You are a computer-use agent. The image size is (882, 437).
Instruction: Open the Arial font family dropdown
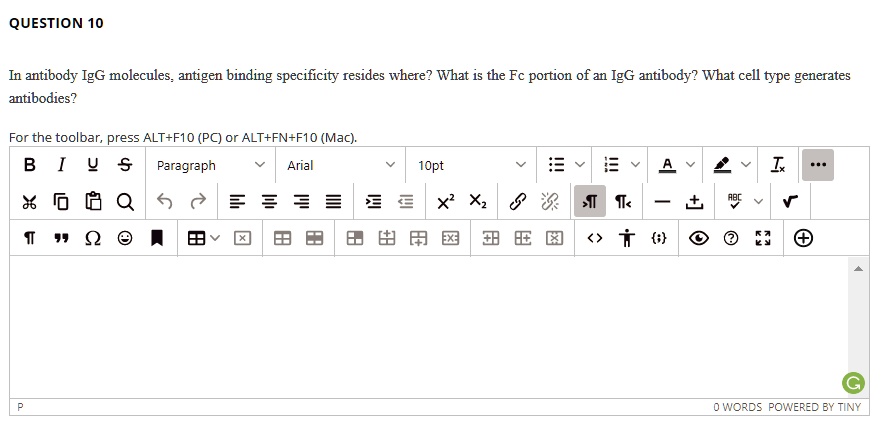(341, 165)
